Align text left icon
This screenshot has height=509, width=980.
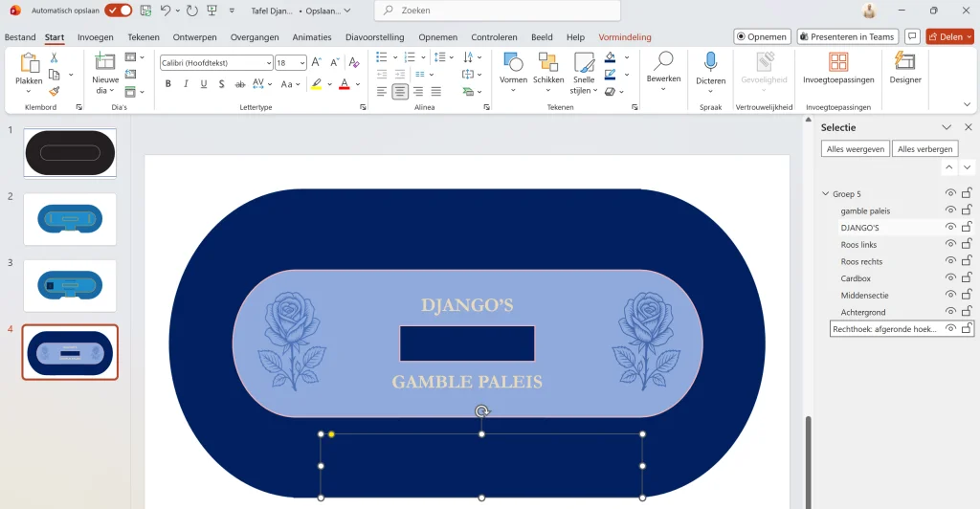tap(382, 92)
